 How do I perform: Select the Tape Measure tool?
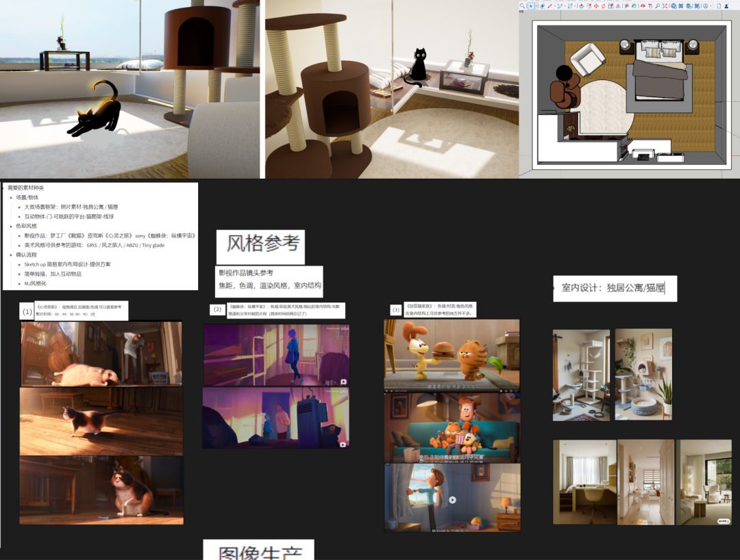tap(627, 6)
